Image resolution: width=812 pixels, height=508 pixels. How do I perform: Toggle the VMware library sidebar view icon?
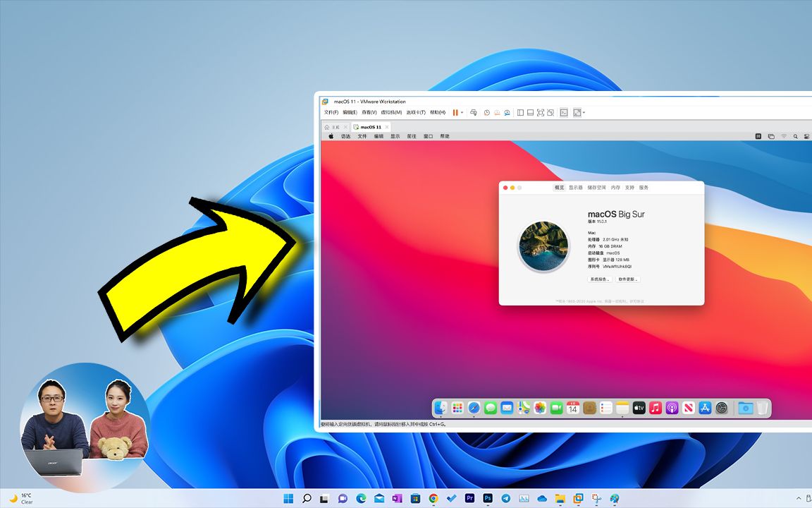click(520, 112)
